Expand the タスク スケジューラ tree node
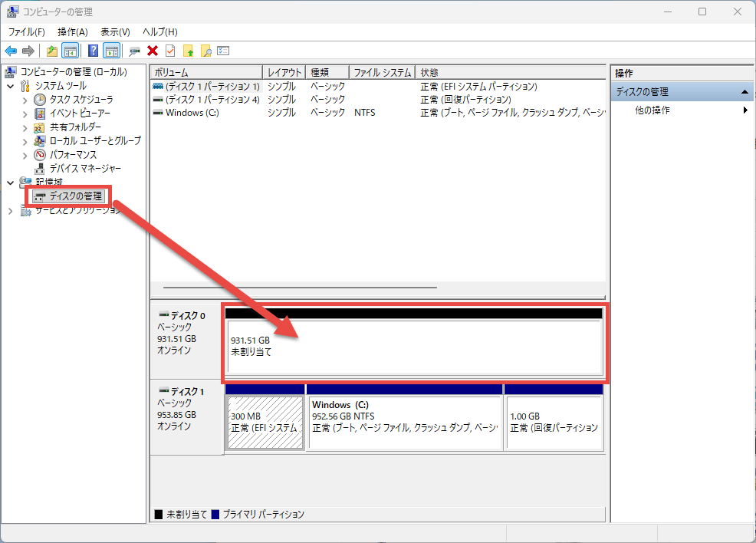This screenshot has width=756, height=543. tap(25, 100)
